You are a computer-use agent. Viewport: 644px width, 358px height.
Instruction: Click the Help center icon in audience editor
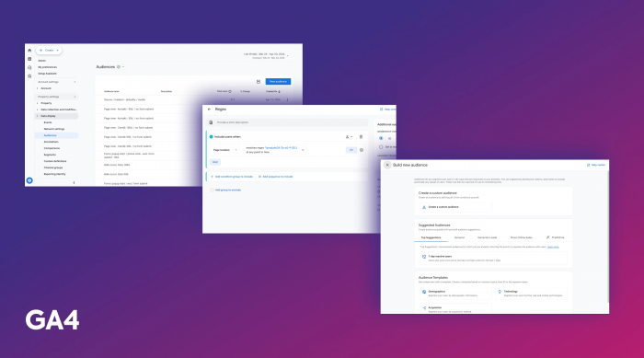click(x=382, y=110)
